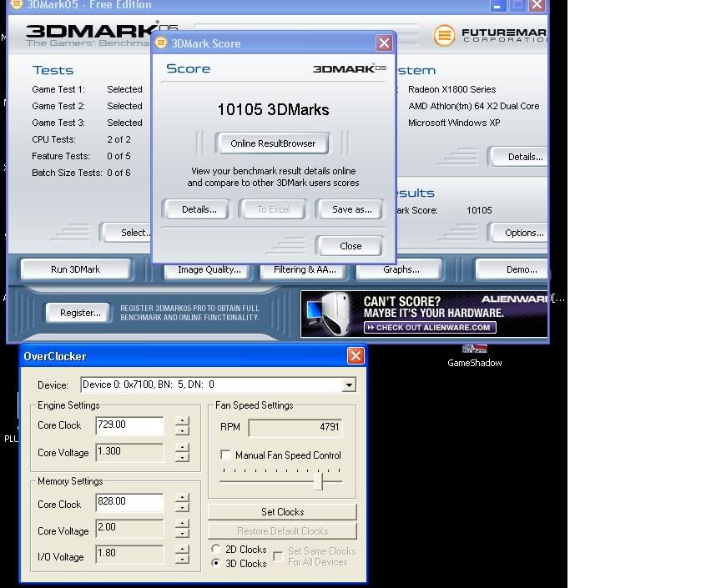Click the Alienware advertisement banner

click(424, 314)
